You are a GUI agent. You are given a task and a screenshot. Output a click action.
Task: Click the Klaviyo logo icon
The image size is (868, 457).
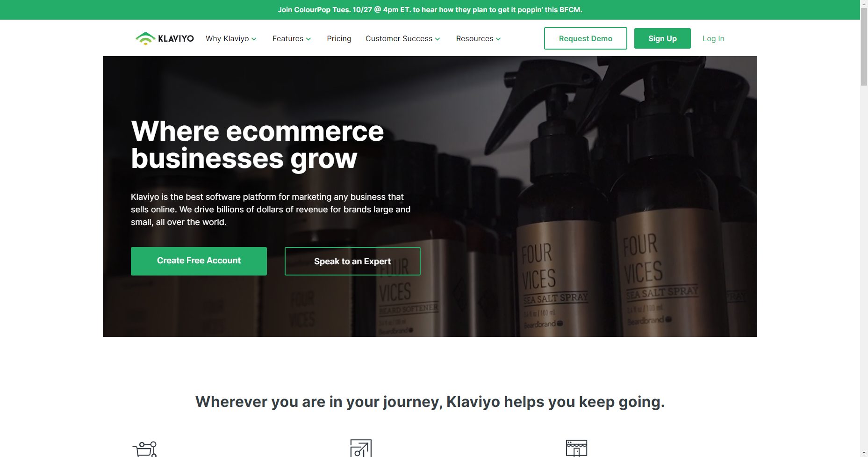(145, 38)
